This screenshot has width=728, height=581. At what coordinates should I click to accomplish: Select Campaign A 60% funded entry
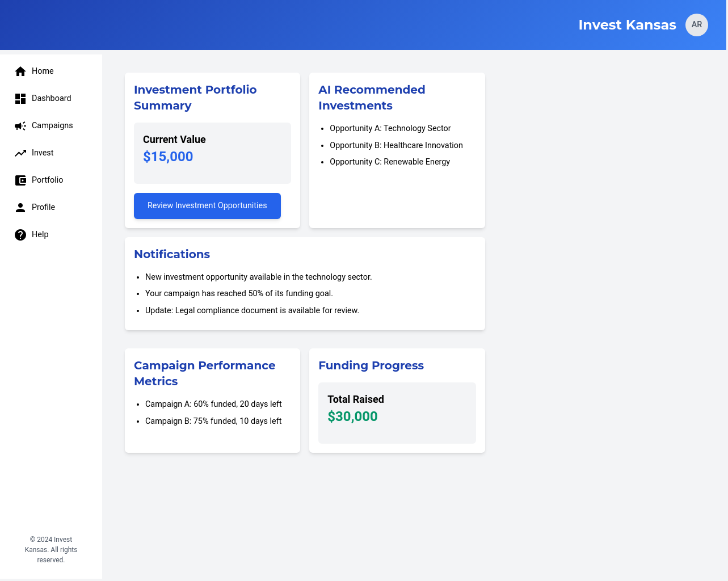213,404
